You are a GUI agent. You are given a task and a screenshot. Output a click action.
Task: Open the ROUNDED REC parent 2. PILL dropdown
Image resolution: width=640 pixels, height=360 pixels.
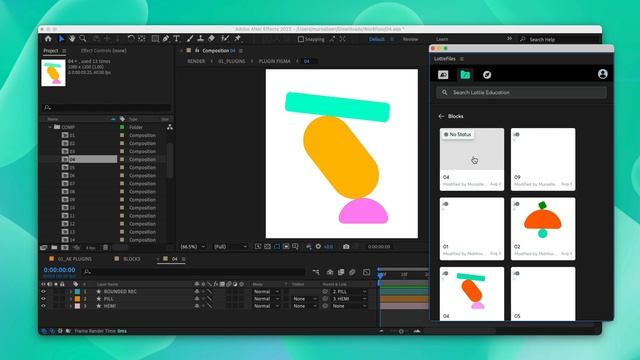point(349,291)
